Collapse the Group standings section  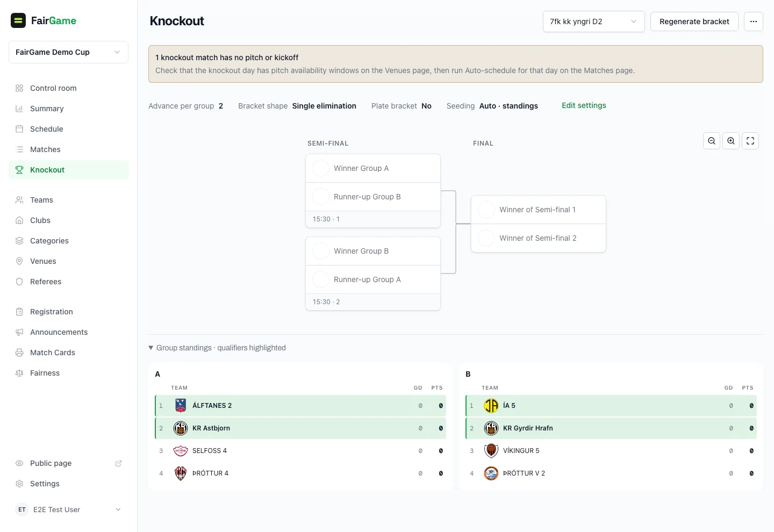tap(217, 348)
